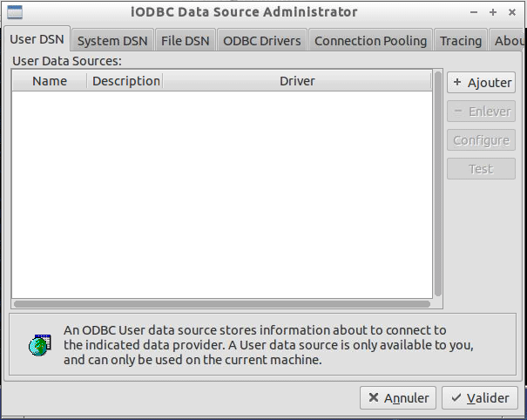
Task: Cancel with the Annuler button
Action: coord(398,398)
